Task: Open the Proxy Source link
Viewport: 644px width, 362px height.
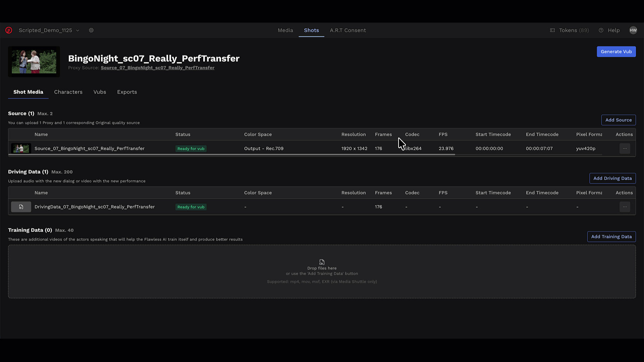Action: pos(157,68)
